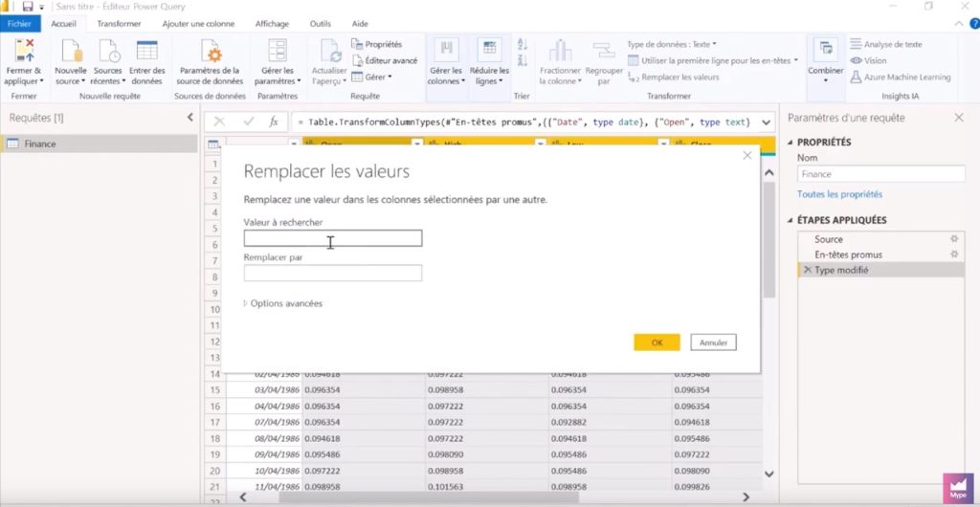Cancel formula with X icon
The image size is (980, 507).
(x=219, y=121)
